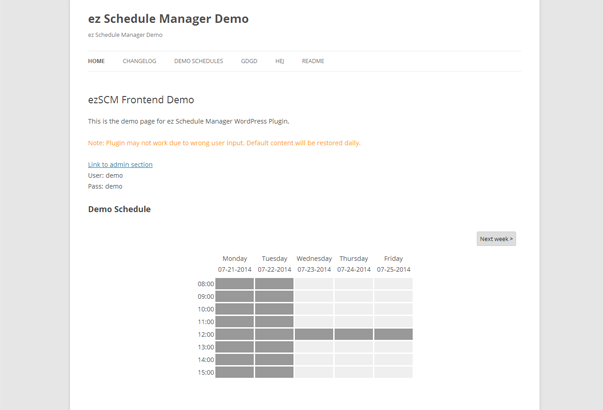Select the Thursday 13:00 time slot
This screenshot has width=603, height=410.
pyautogui.click(x=354, y=347)
